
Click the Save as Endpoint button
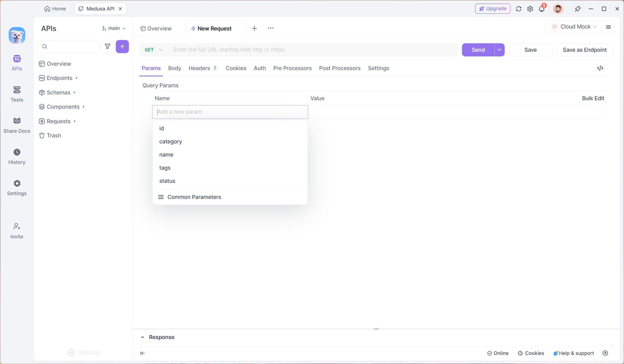[585, 49]
